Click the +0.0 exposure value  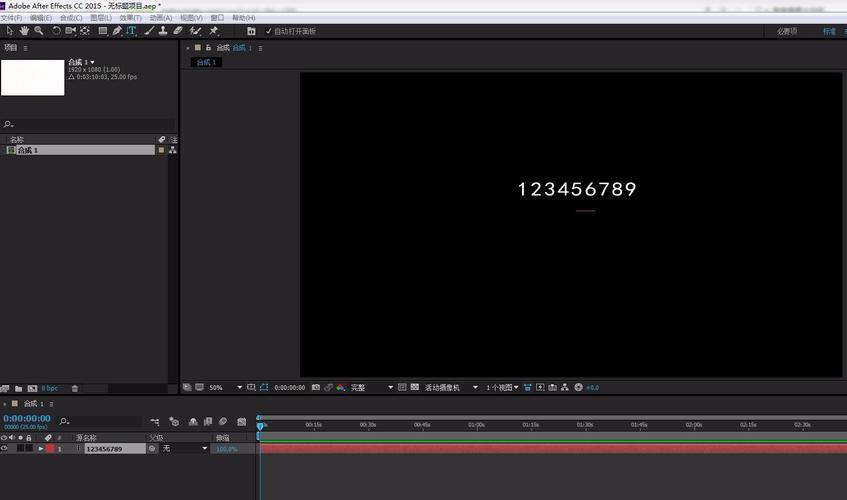(593, 388)
